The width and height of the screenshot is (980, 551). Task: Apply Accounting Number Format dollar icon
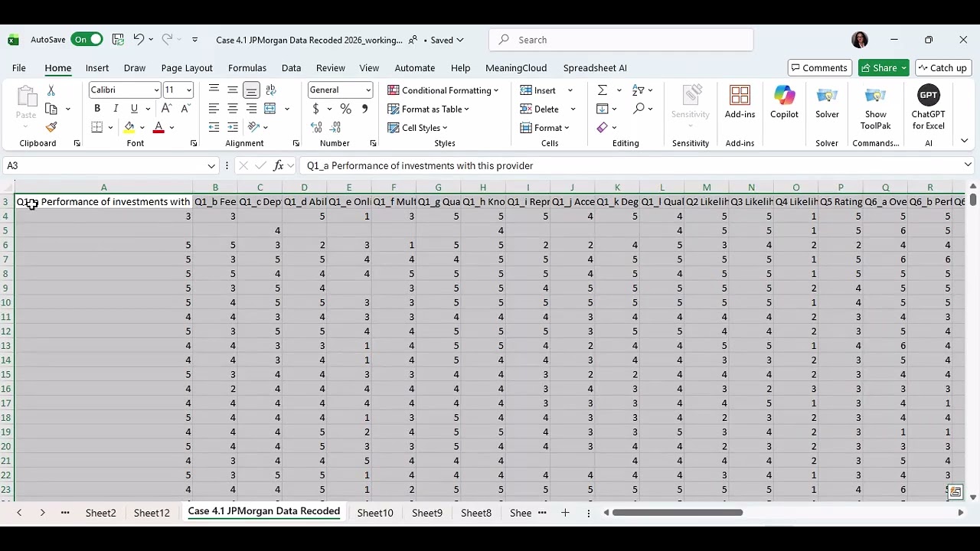click(315, 109)
